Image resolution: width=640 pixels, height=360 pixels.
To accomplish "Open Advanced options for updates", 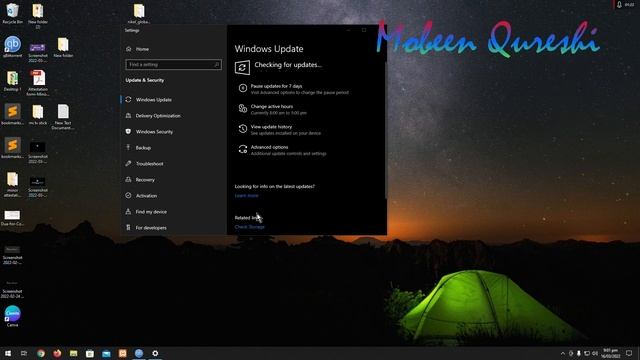I will coord(269,147).
